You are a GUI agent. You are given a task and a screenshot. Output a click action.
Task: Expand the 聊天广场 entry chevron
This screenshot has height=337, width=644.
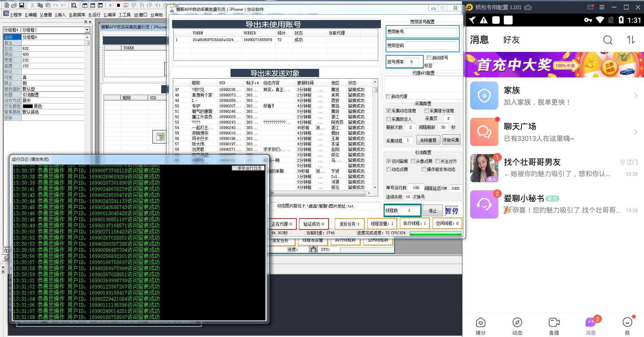[636, 132]
